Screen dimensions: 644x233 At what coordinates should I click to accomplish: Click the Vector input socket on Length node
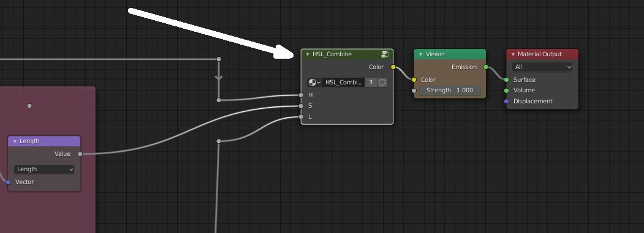pyautogui.click(x=8, y=182)
